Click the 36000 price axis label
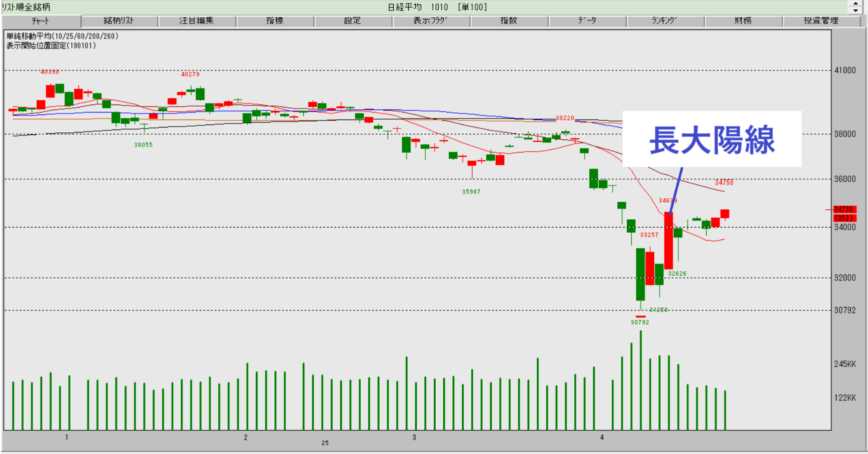Viewport: 868px width, 454px height. 845,179
